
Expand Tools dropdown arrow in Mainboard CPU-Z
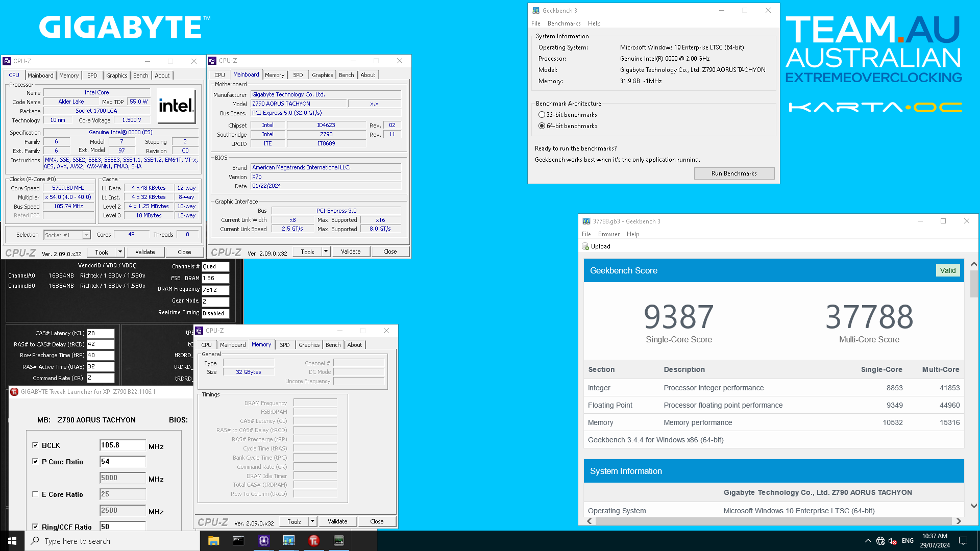tap(326, 252)
